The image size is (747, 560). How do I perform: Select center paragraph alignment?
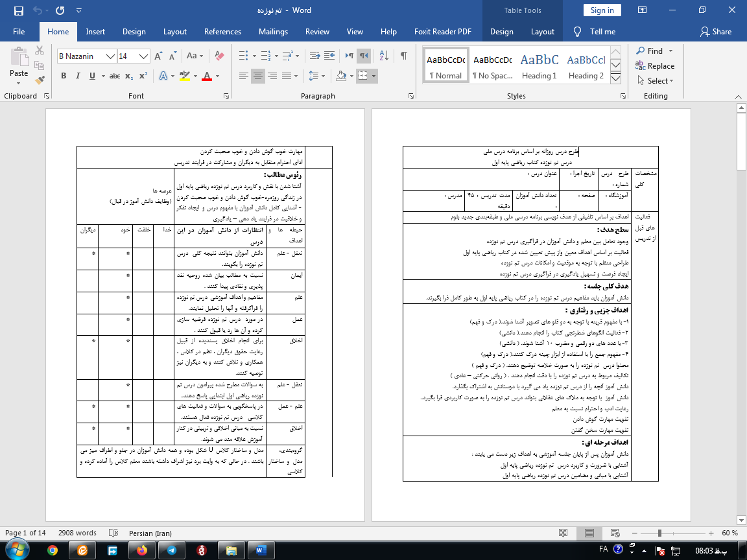click(x=257, y=76)
